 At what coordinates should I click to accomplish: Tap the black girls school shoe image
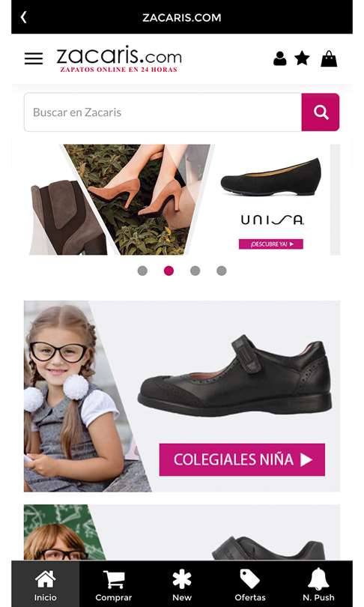(x=234, y=375)
